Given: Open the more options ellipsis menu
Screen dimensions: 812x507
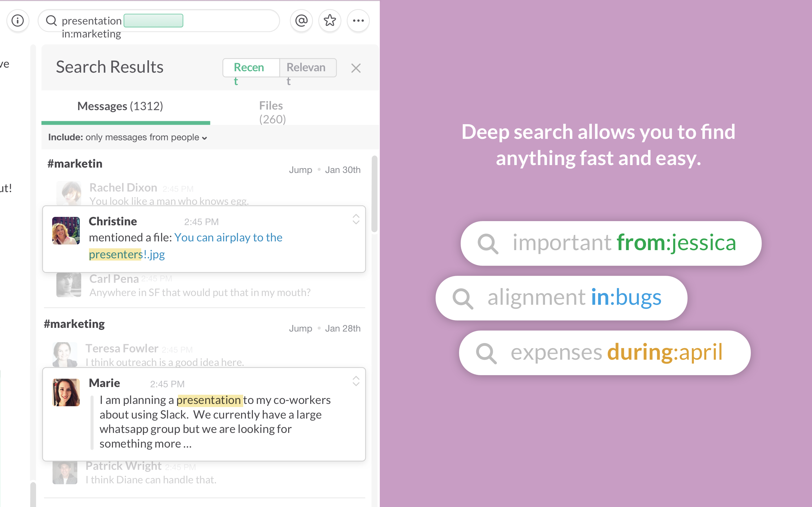Looking at the screenshot, I should coord(358,21).
